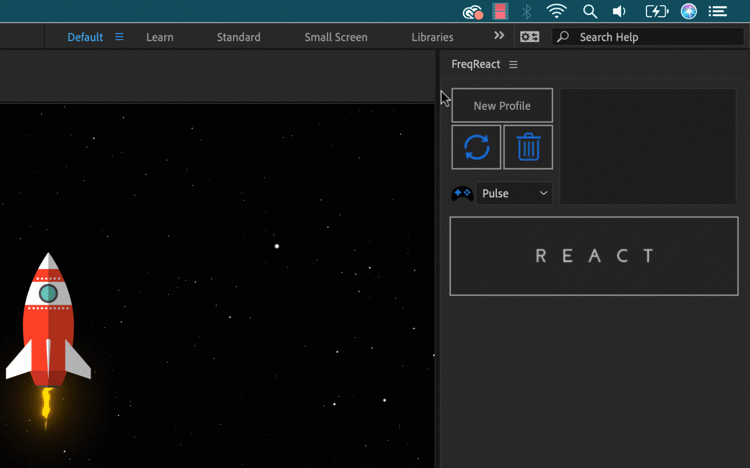Click the workspace settings icon near Search Help
Image resolution: width=750 pixels, height=468 pixels.
point(529,37)
